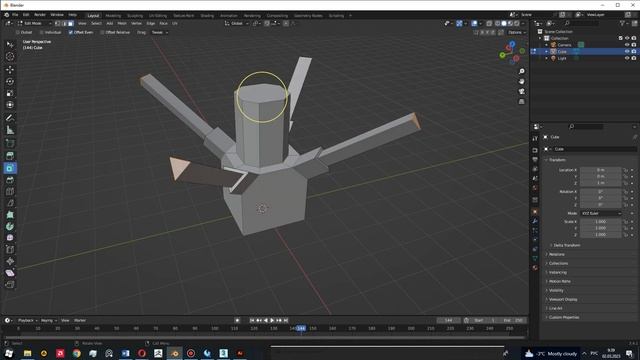Viewport: 640px width, 360px height.
Task: Expand the Delta Transform panel
Action: tap(567, 245)
